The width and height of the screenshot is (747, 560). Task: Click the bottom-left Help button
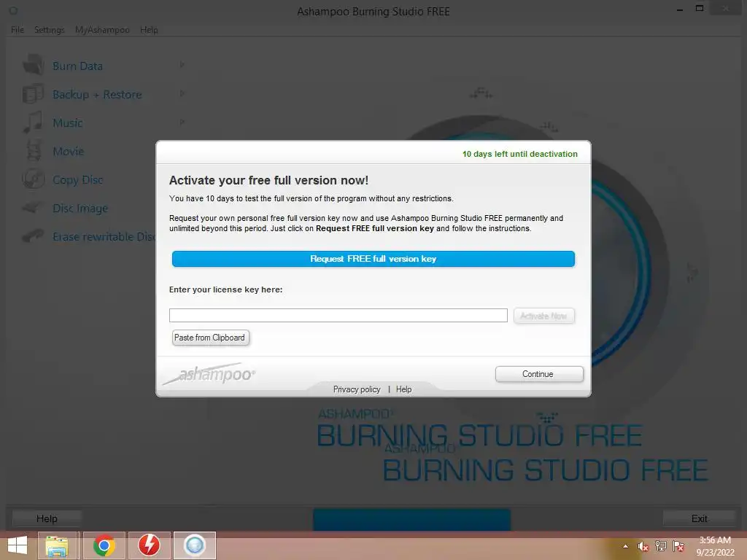click(x=47, y=518)
